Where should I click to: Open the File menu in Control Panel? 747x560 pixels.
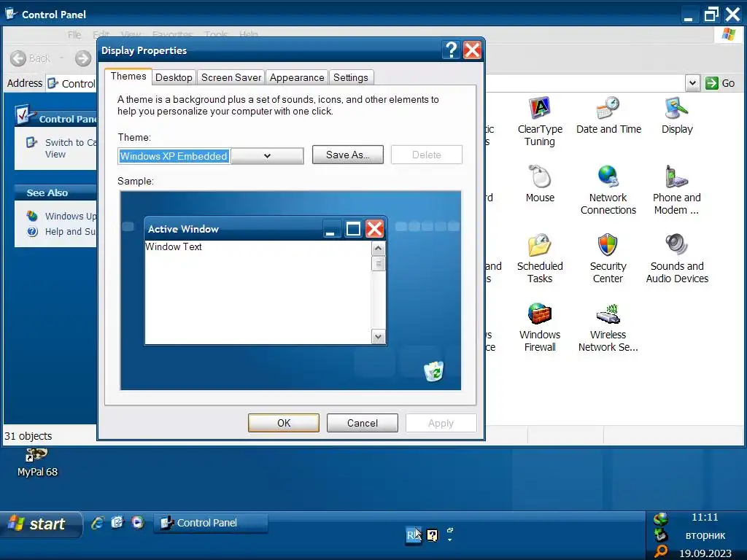74,34
